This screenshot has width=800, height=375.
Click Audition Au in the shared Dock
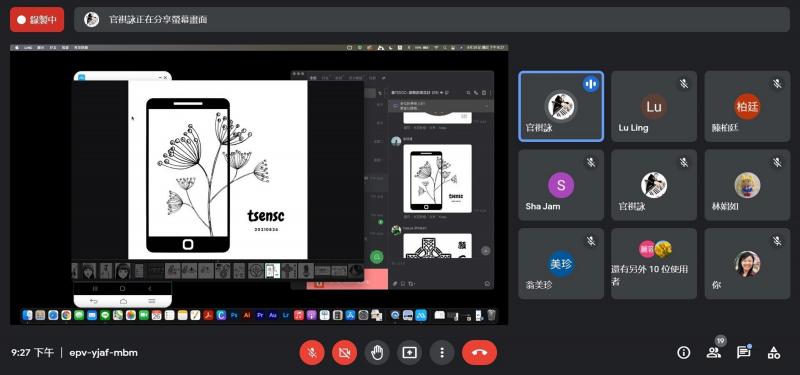click(x=272, y=315)
